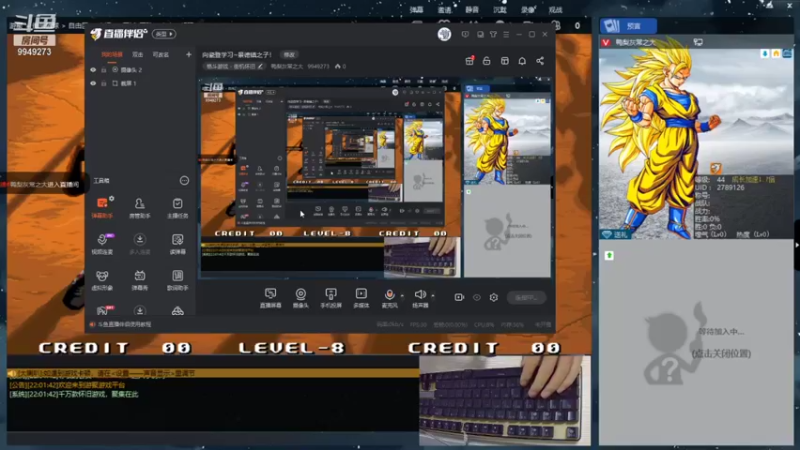Click the monitor icon next to the player name
The width and height of the screenshot is (800, 450).
[698, 42]
